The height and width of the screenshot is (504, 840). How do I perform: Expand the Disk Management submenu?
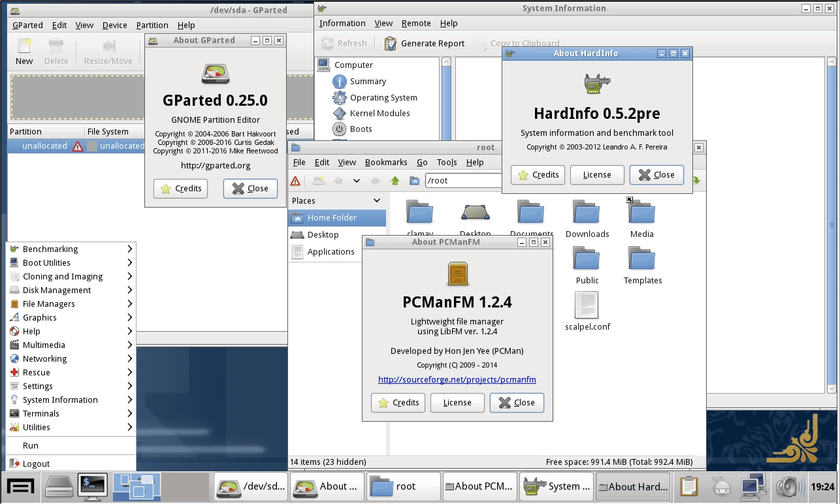(x=71, y=290)
